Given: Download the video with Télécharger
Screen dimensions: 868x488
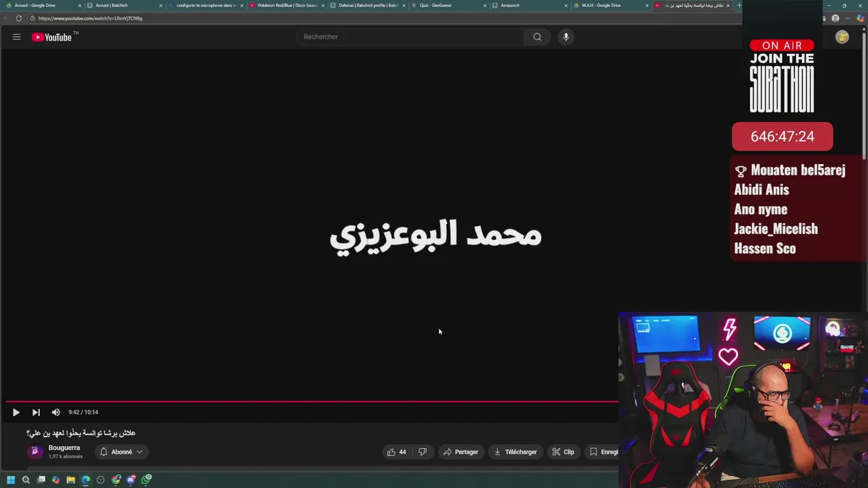Looking at the screenshot, I should point(515,452).
